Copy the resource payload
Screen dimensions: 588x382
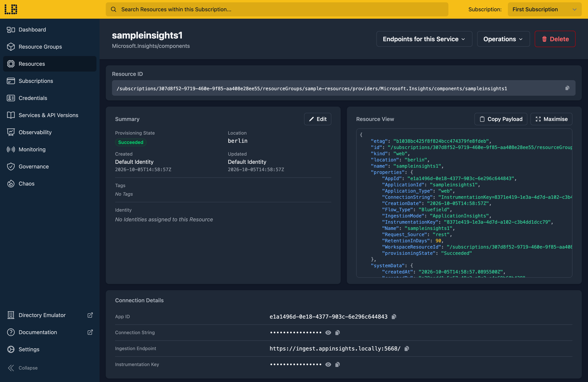coord(501,119)
